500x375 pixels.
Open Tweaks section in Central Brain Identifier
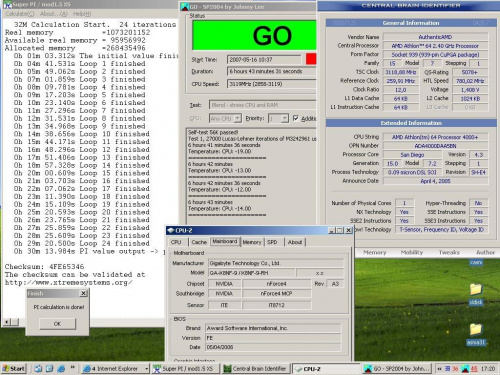point(449,253)
